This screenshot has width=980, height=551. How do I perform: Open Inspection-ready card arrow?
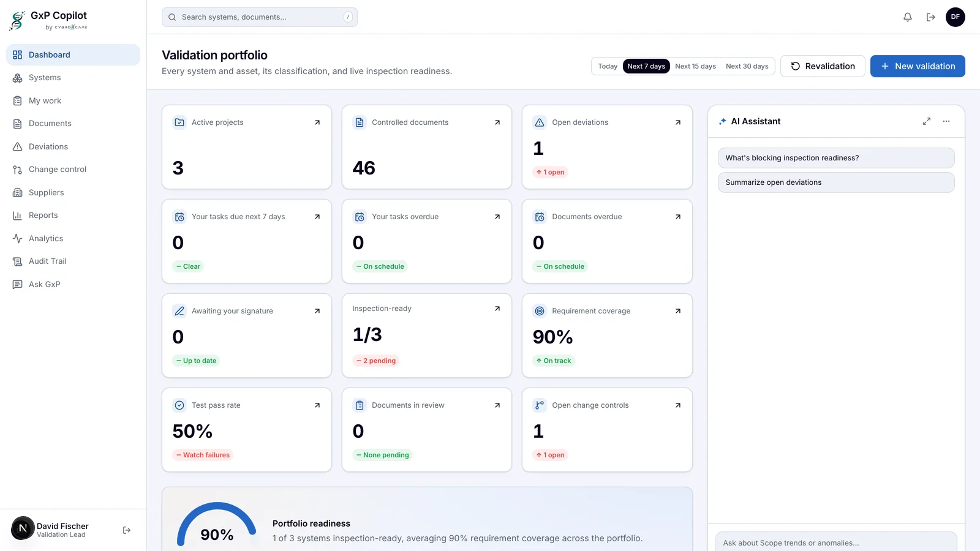497,309
